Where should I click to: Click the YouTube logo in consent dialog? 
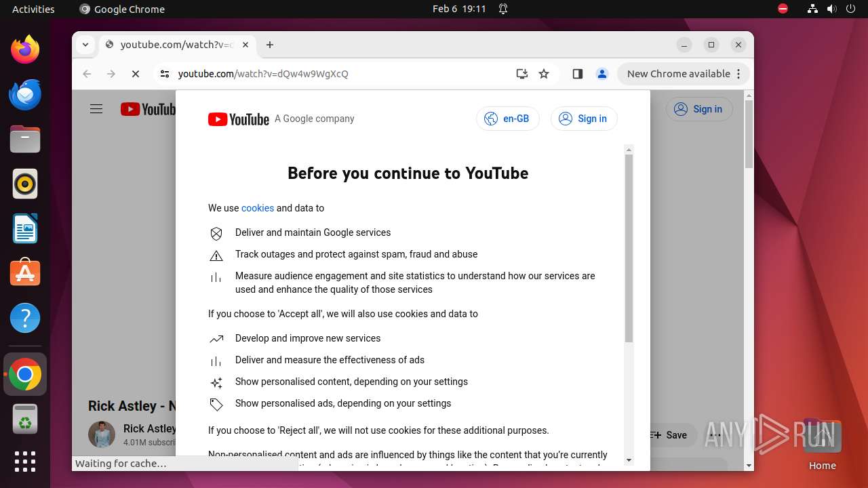(239, 119)
